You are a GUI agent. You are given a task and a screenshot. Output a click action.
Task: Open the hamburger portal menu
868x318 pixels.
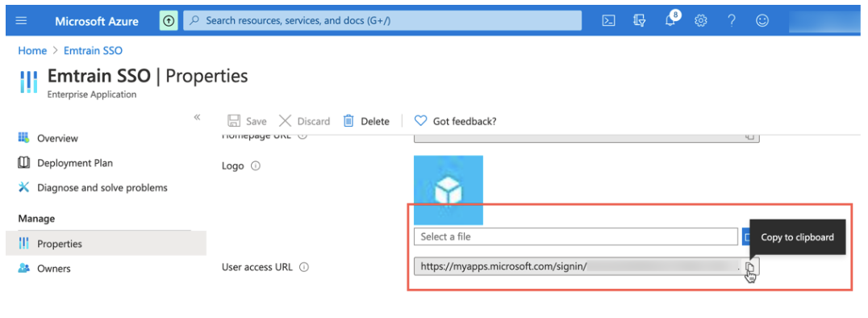coord(22,20)
